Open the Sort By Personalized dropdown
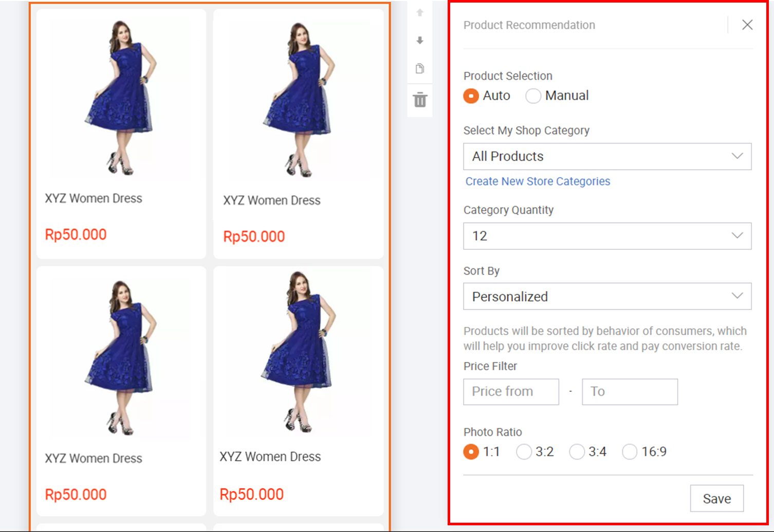774x532 pixels. 607,296
